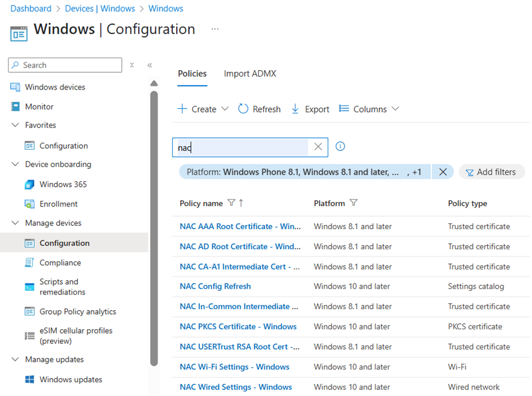Switch to the Import ADMX tab
Viewport: 532px width, 396px height.
tap(250, 73)
